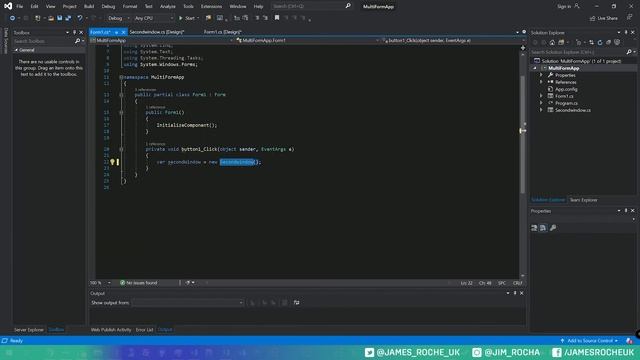Collapse the General group in the Toolbox
The width and height of the screenshot is (640, 360).
pos(16,50)
